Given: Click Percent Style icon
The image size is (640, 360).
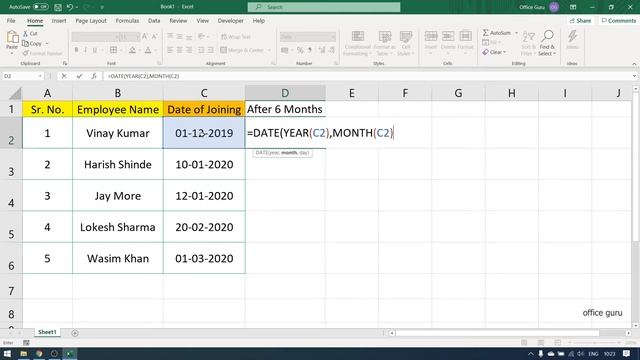Looking at the screenshot, I should (x=300, y=50).
